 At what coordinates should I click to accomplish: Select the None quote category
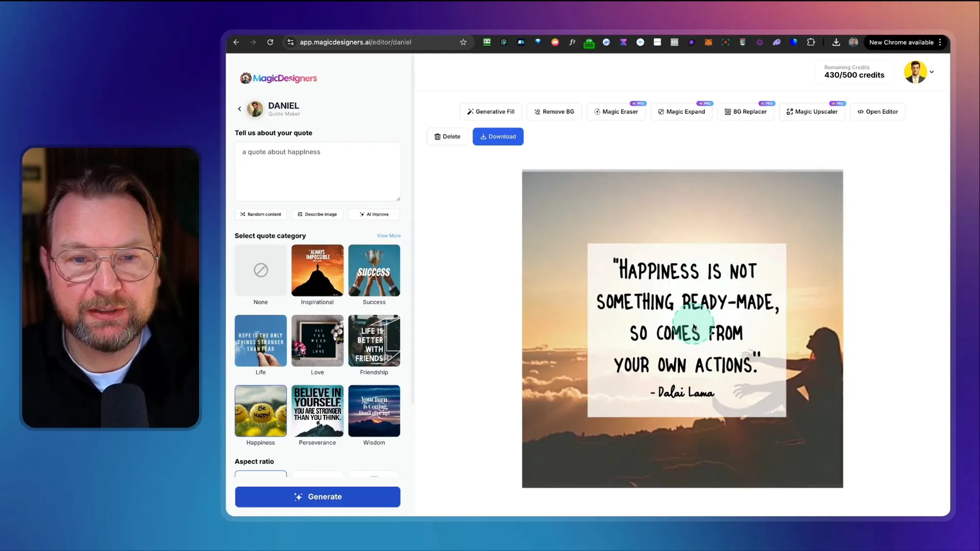261,270
